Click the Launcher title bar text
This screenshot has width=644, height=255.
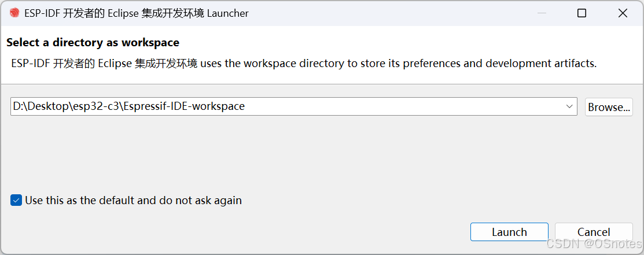click(137, 13)
